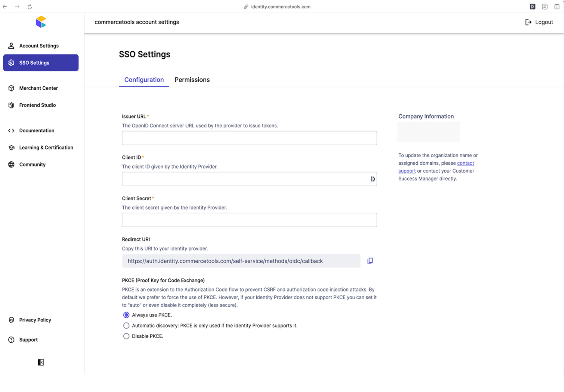
Task: Click the copy icon in the Client ID field
Action: click(x=373, y=179)
